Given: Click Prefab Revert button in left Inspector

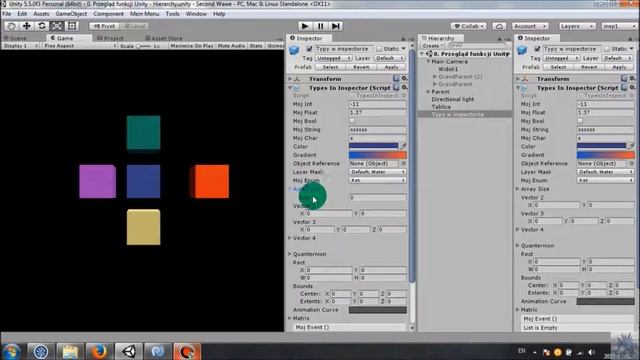Looking at the screenshot, I should [x=361, y=67].
